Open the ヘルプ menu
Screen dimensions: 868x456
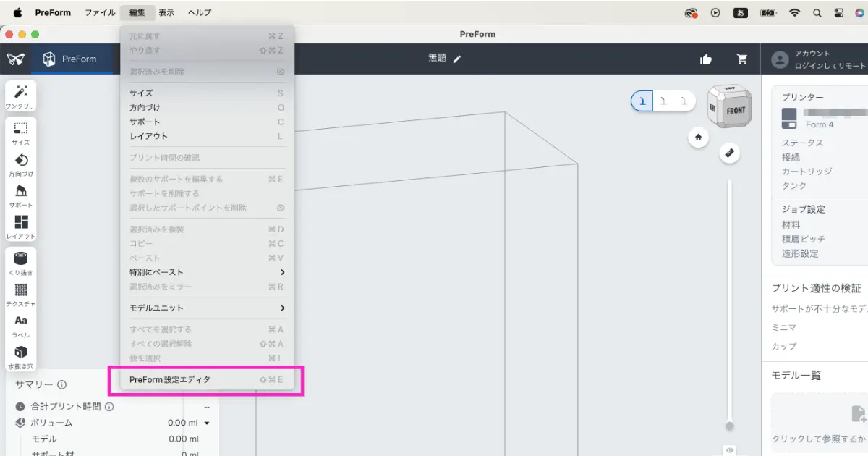click(x=200, y=12)
